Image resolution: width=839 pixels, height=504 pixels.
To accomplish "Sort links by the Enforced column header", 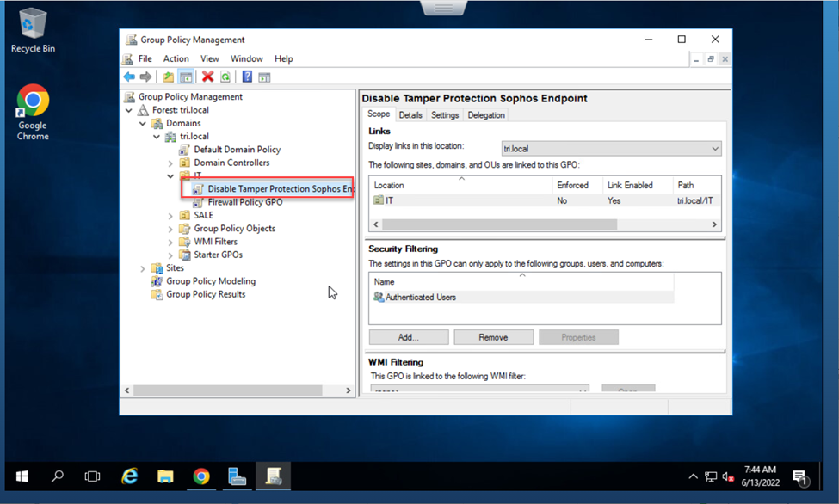I will point(577,185).
